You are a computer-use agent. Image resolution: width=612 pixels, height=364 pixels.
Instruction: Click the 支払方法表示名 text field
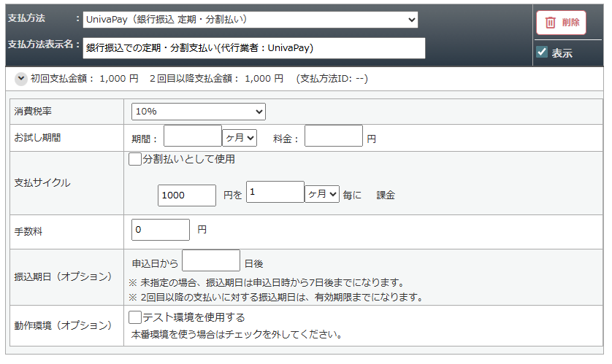tap(253, 48)
